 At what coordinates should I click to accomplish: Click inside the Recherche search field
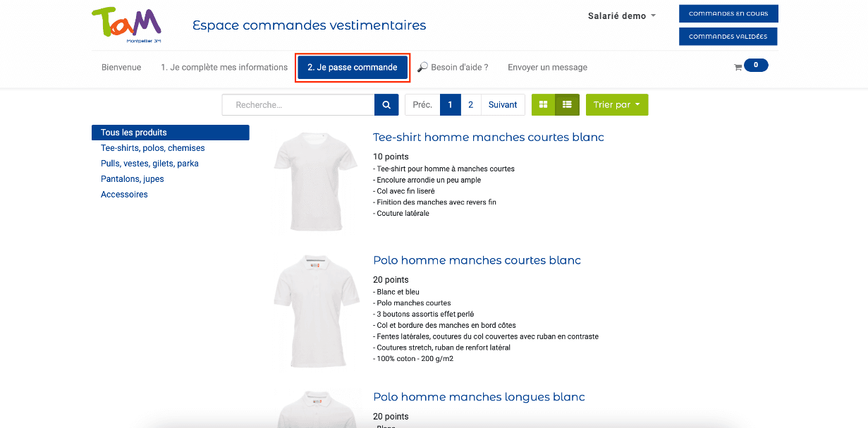pyautogui.click(x=298, y=104)
